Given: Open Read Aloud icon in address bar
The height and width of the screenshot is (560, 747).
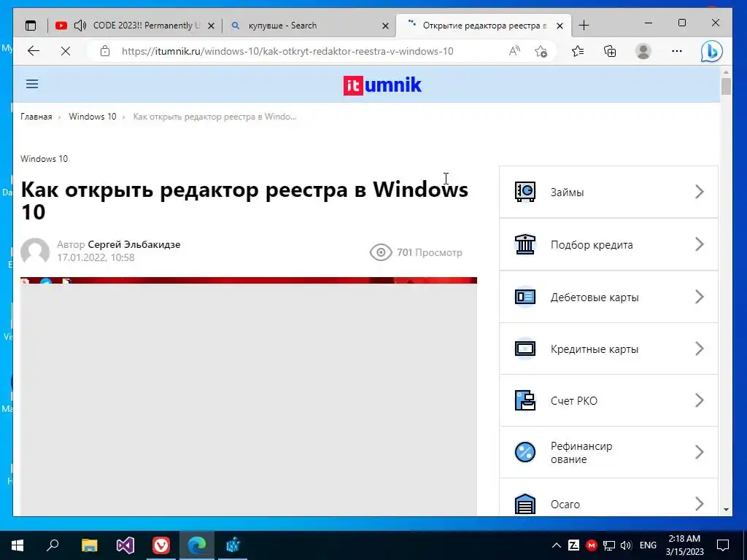Looking at the screenshot, I should (514, 51).
